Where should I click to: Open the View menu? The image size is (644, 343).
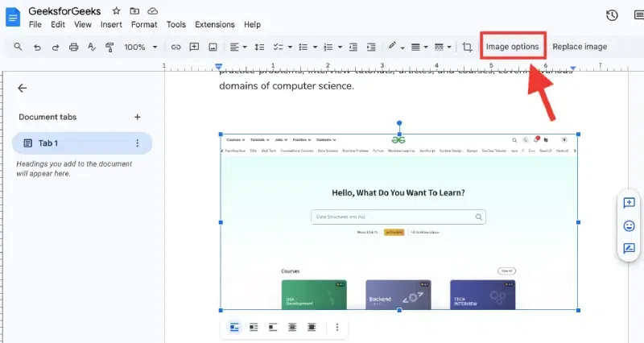coord(83,25)
